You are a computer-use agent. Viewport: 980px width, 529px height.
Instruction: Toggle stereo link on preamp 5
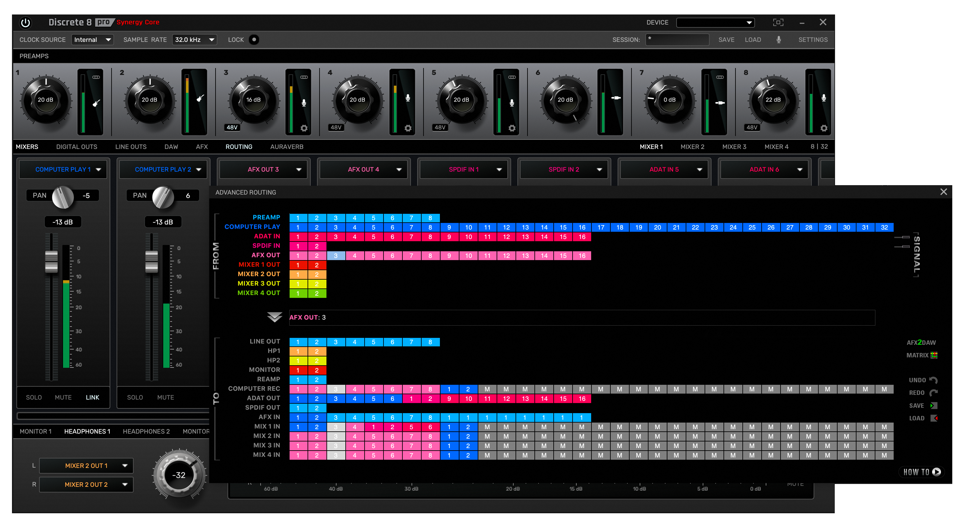tap(512, 77)
